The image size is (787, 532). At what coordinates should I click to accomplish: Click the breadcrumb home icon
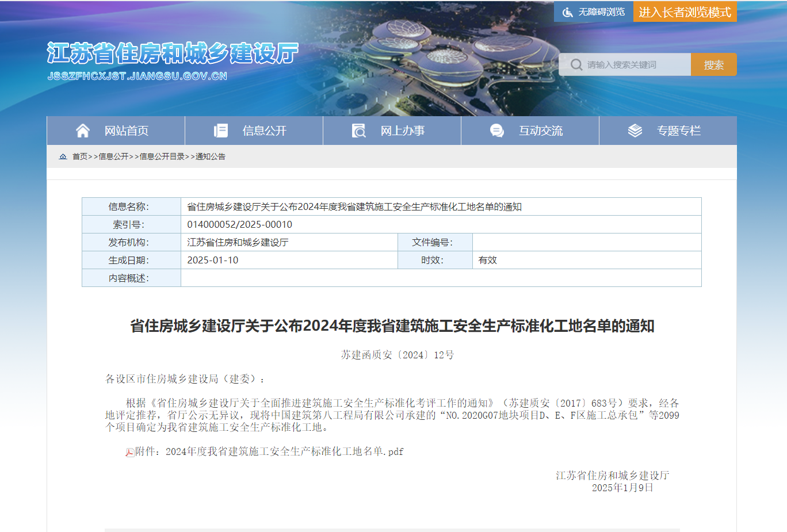tap(63, 156)
